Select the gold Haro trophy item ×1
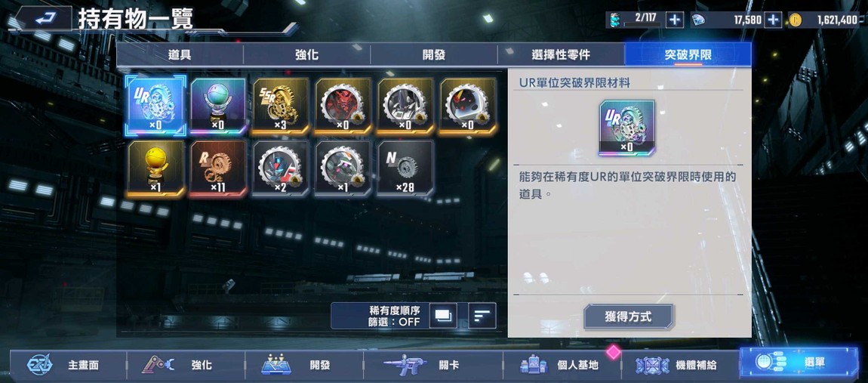The image size is (868, 383). coord(155,168)
